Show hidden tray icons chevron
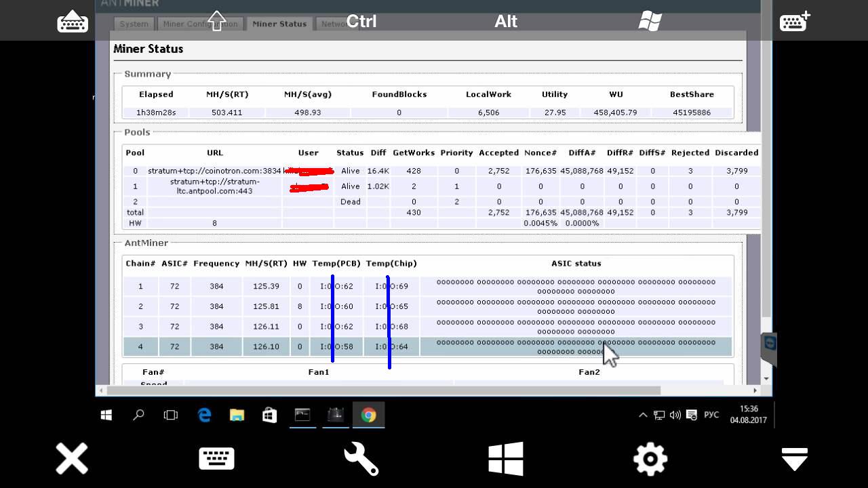This screenshot has width=868, height=488. [643, 415]
